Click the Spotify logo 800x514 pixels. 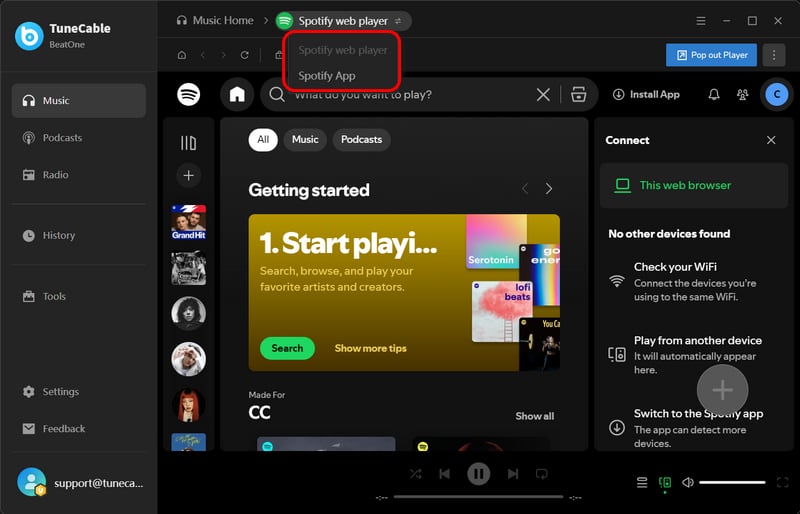point(189,94)
